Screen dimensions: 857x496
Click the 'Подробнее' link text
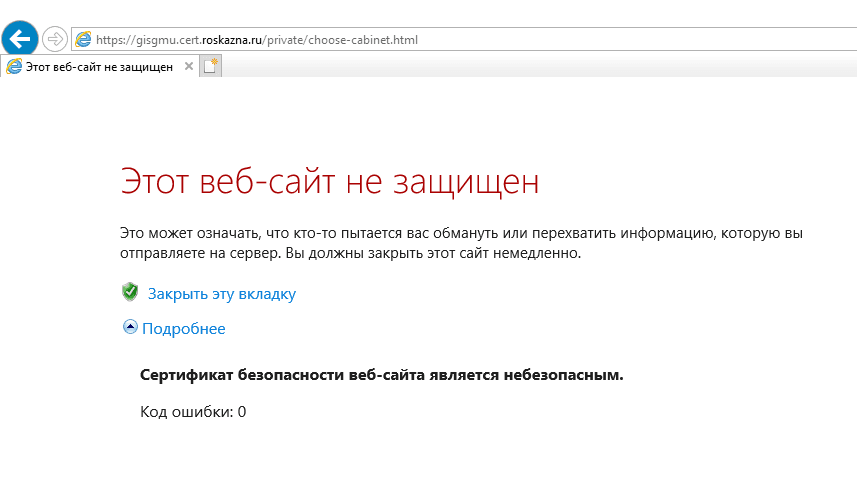click(x=184, y=328)
